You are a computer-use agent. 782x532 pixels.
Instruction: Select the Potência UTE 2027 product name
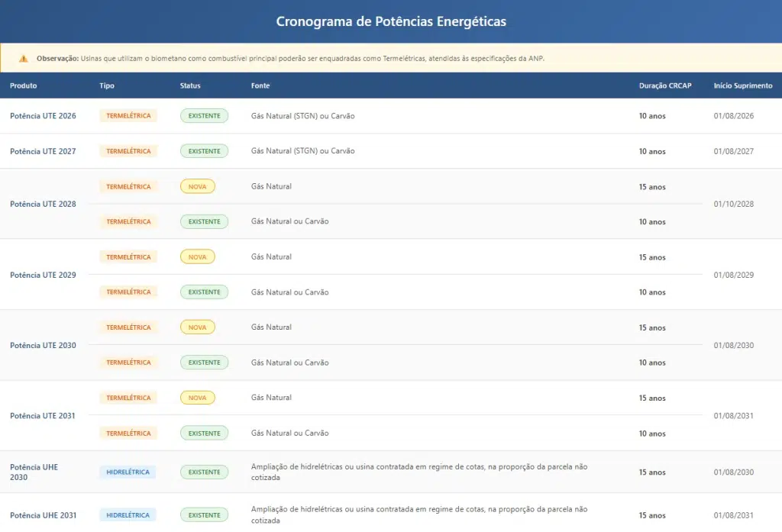(x=43, y=151)
